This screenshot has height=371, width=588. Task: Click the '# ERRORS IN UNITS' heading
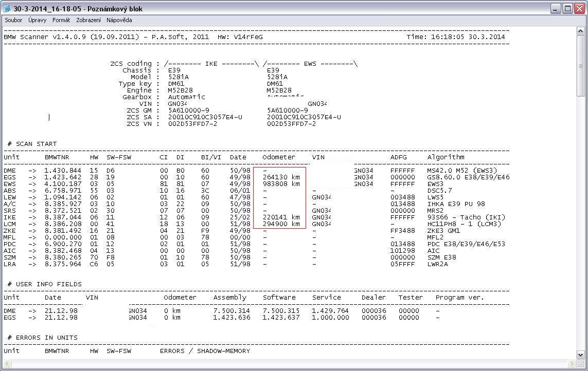(42, 338)
